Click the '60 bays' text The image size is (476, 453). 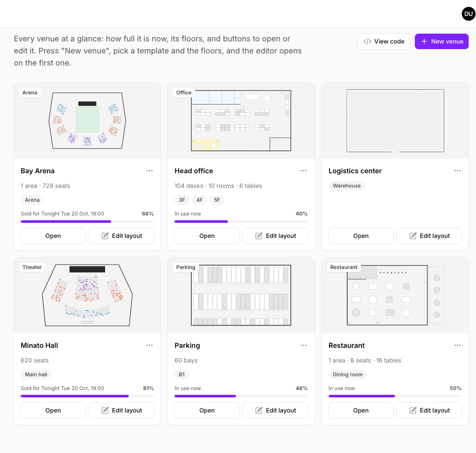coord(186,360)
